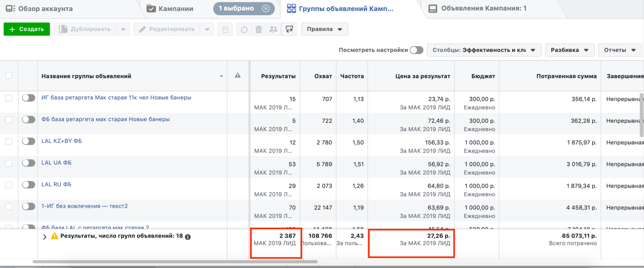Click the Обзор аккаунта tab icon
Screen dimensions: 644x268
pyautogui.click(x=10, y=8)
